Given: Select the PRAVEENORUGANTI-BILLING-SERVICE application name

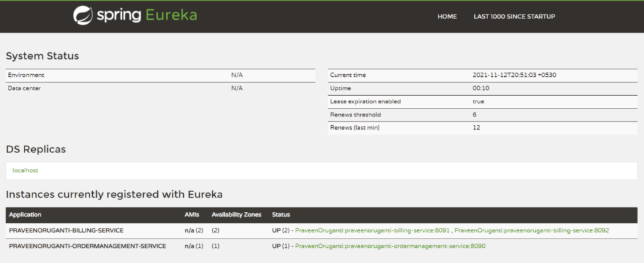Looking at the screenshot, I should point(66,231).
